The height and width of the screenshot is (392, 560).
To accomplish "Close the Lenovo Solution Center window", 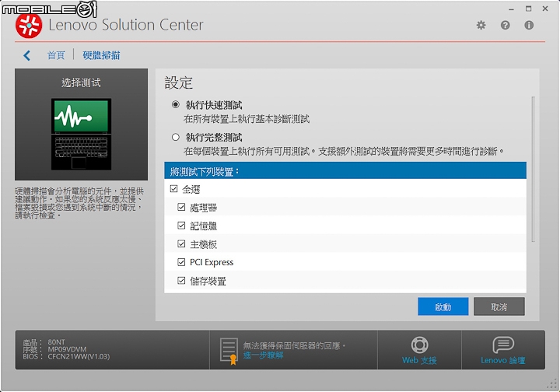I will tap(545, 9).
